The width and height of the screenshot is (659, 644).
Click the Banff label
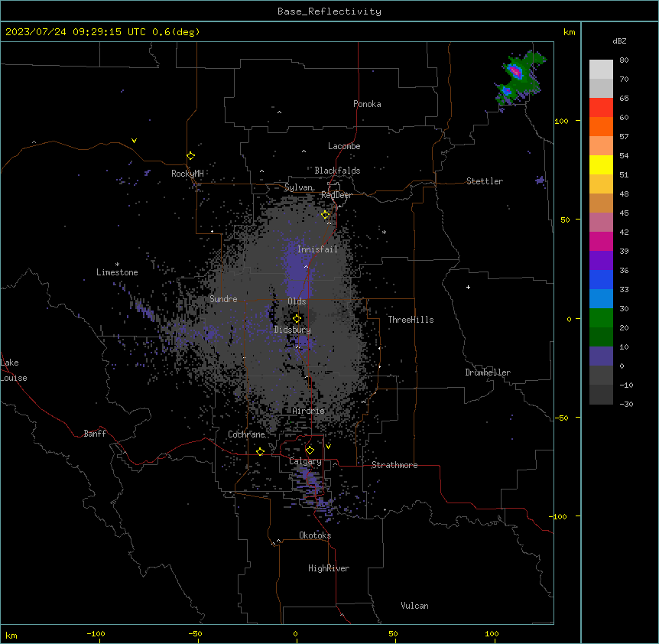click(95, 434)
